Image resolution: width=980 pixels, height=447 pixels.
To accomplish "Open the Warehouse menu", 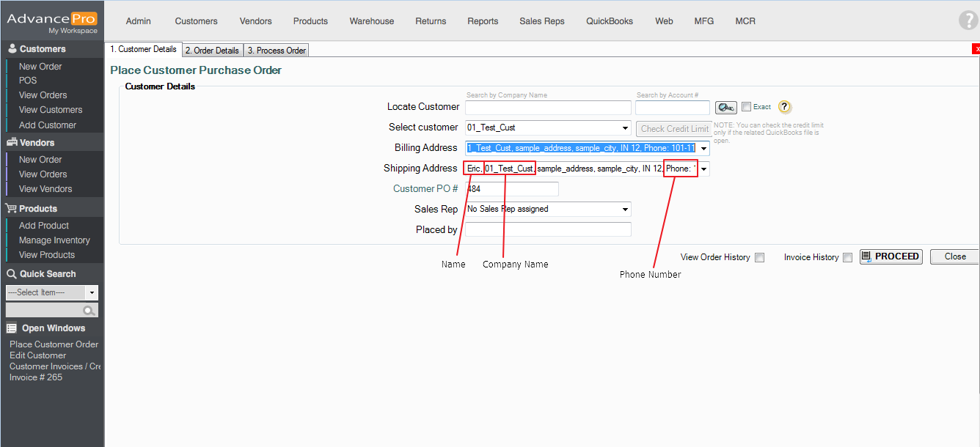I will 371,21.
